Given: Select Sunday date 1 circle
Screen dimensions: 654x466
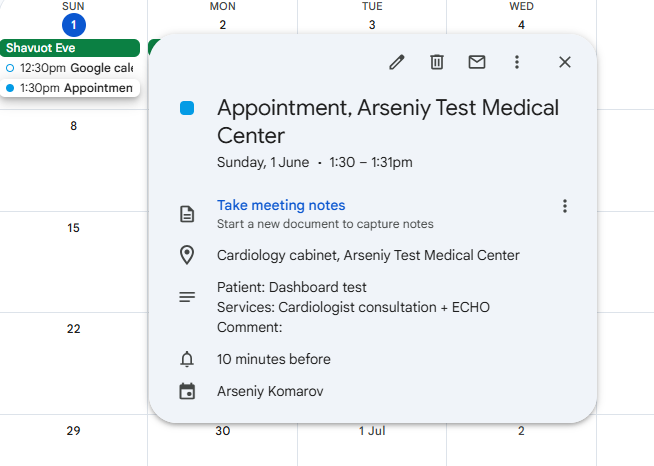Looking at the screenshot, I should click(x=73, y=25).
